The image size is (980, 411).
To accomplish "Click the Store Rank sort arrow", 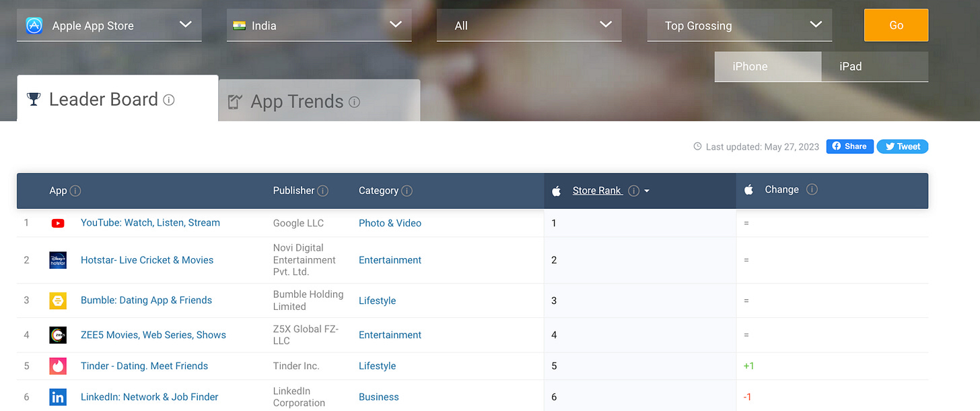I will click(647, 191).
